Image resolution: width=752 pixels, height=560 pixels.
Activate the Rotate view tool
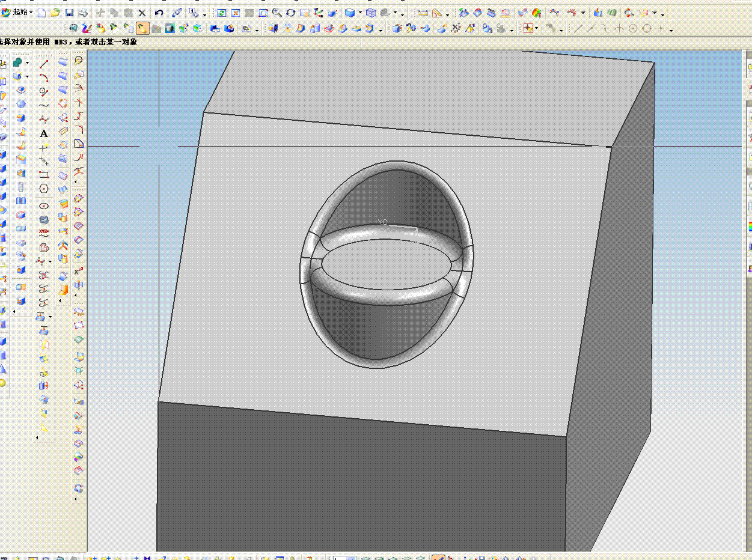tap(291, 13)
